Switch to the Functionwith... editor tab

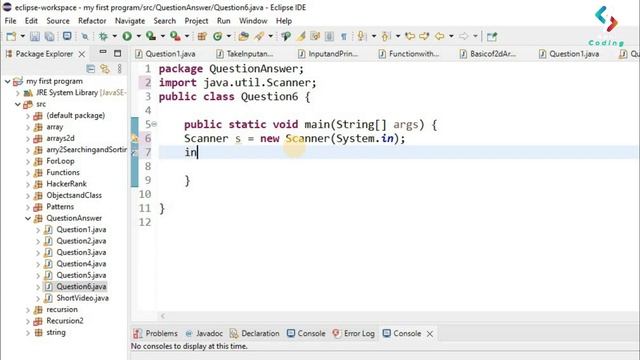(x=409, y=54)
